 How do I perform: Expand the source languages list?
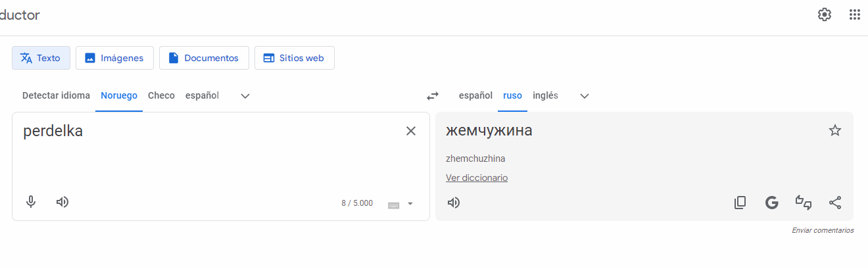click(x=245, y=96)
